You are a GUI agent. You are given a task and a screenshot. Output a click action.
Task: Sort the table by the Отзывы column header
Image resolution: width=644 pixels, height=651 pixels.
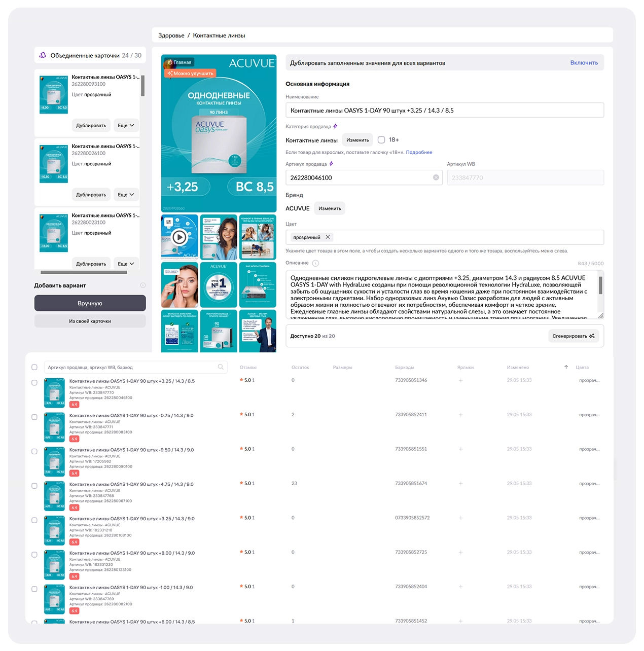(248, 367)
